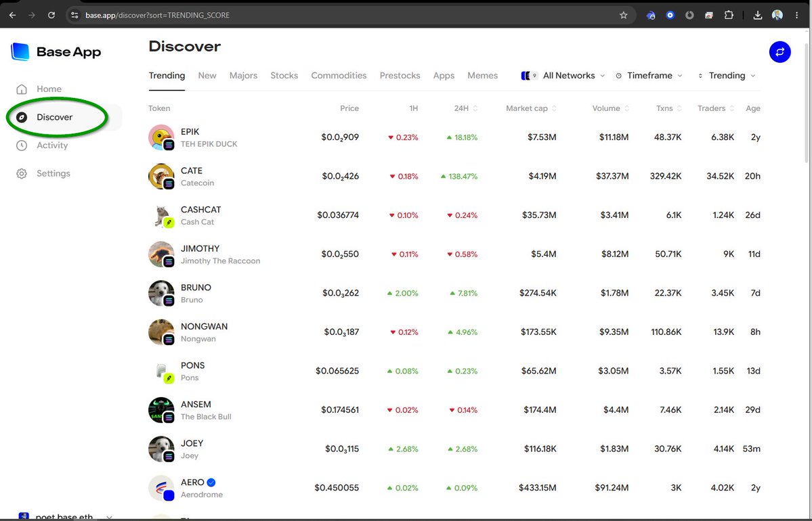Open the Chrome three-dot menu

[x=797, y=15]
